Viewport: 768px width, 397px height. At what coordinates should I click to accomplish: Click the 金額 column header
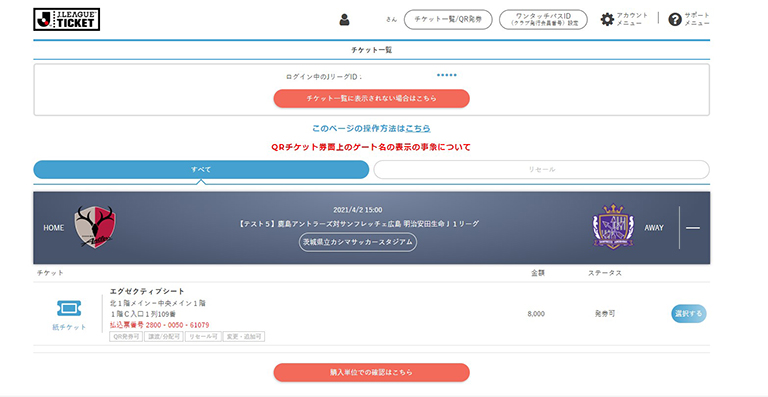pos(538,273)
